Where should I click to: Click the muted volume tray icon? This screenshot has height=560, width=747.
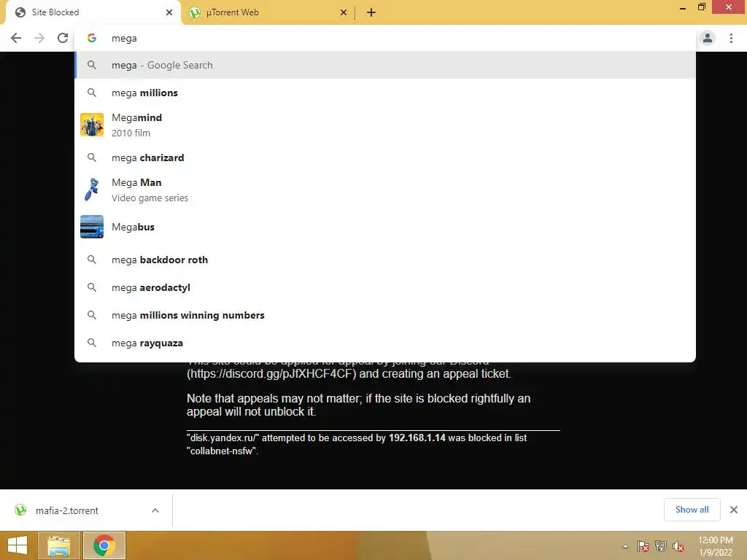tap(678, 546)
